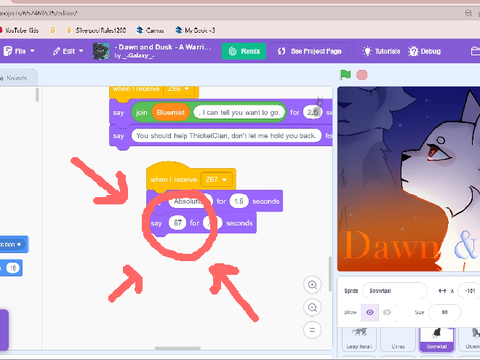Click See Project Page button
The image size is (480, 360).
tap(309, 51)
